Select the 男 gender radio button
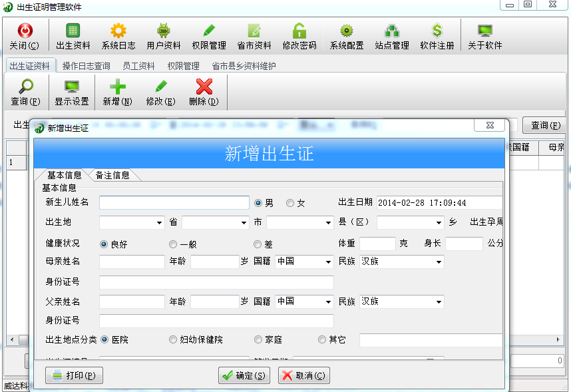The image size is (571, 392). pos(258,203)
